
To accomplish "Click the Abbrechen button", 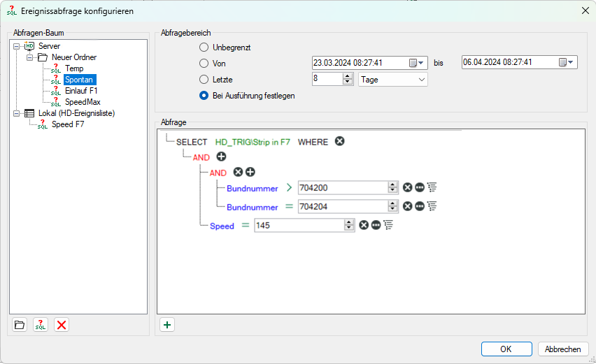I will pyautogui.click(x=562, y=349).
